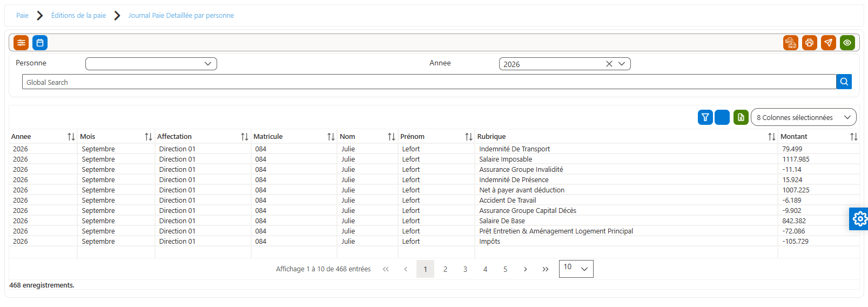Open the floating settings gear
This screenshot has height=307, width=868.
(x=859, y=219)
